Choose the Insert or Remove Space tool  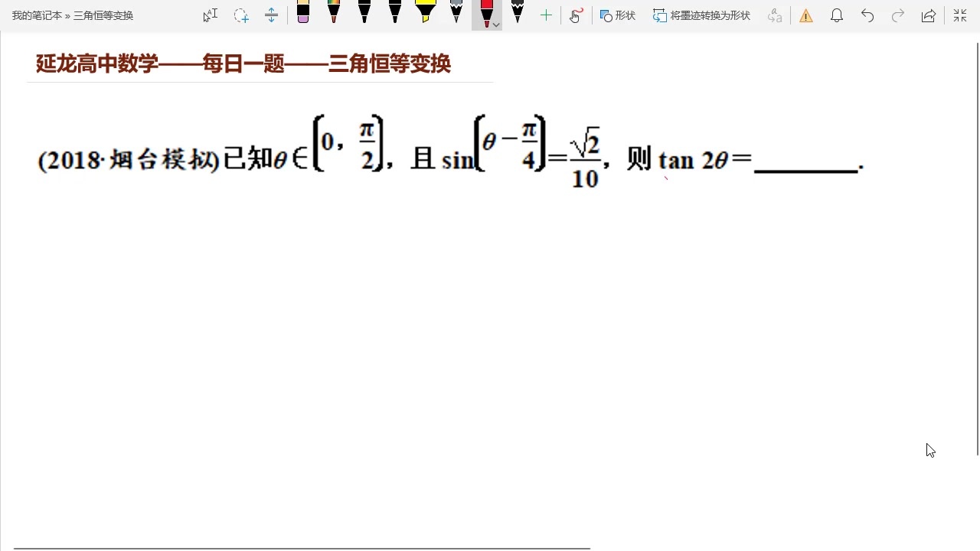[x=271, y=15]
